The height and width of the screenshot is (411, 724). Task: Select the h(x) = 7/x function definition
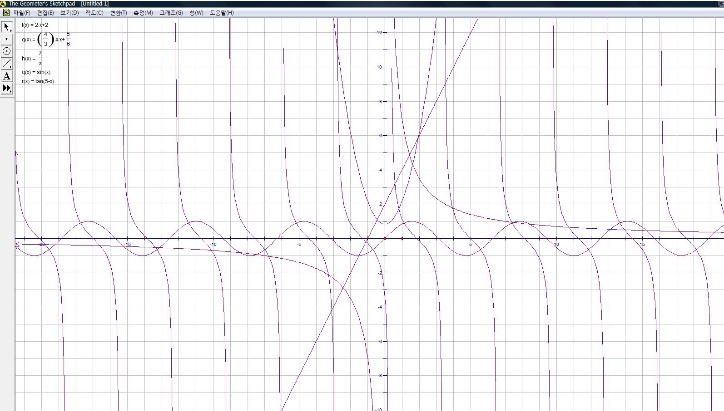click(x=32, y=58)
